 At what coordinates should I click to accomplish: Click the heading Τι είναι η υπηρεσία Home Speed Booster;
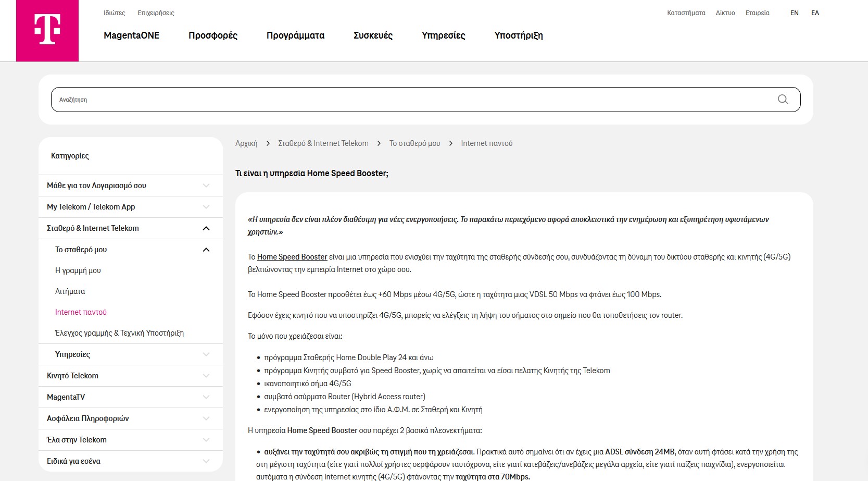click(312, 173)
